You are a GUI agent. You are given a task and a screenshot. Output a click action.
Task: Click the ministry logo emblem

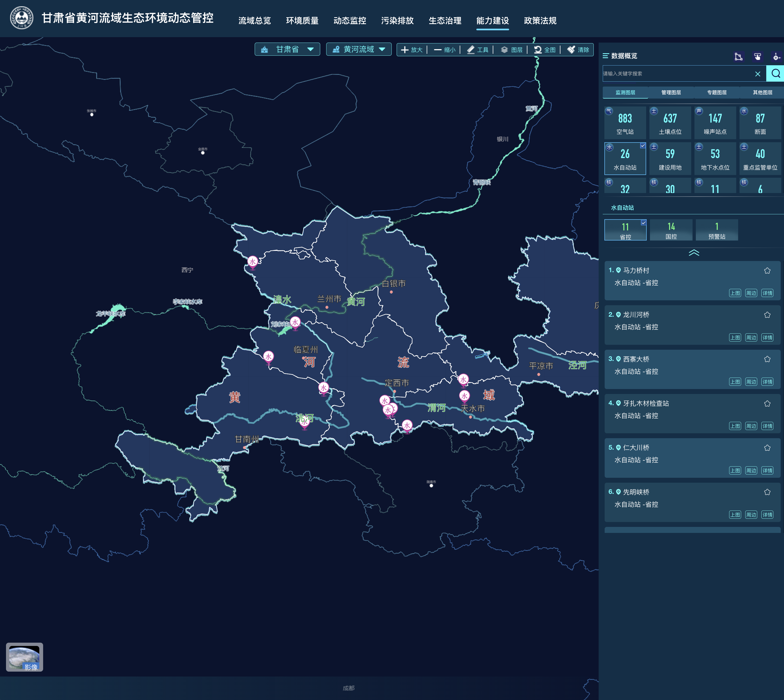click(22, 18)
